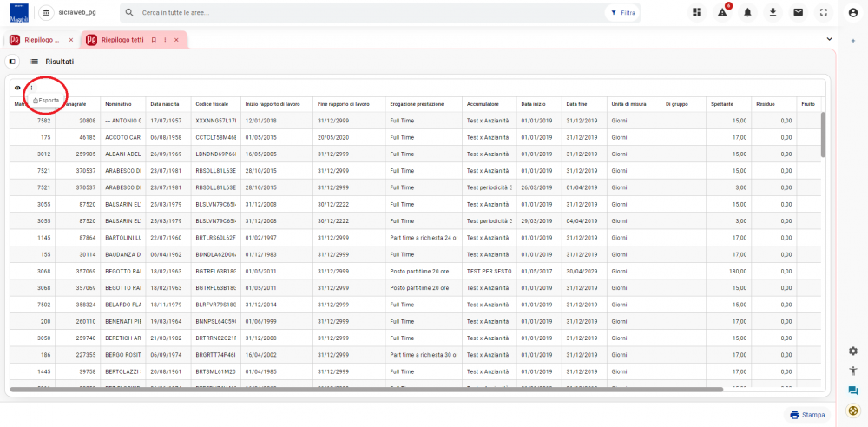Click the Spettante column header

point(728,104)
